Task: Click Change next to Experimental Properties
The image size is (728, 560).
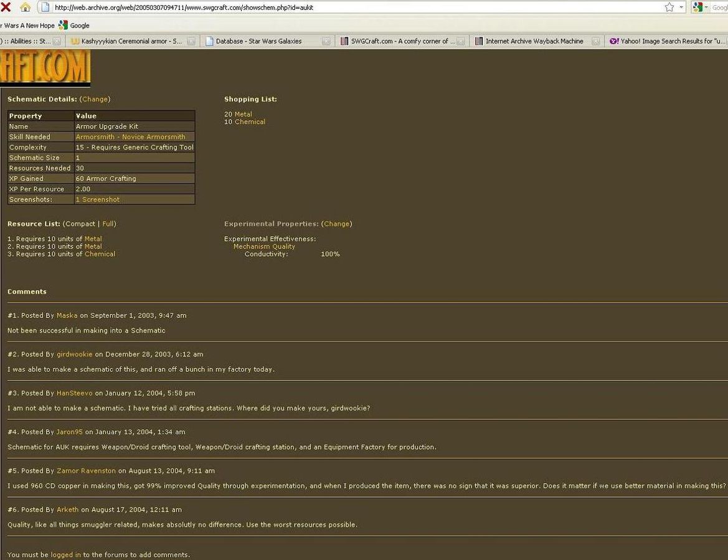Action: (336, 224)
